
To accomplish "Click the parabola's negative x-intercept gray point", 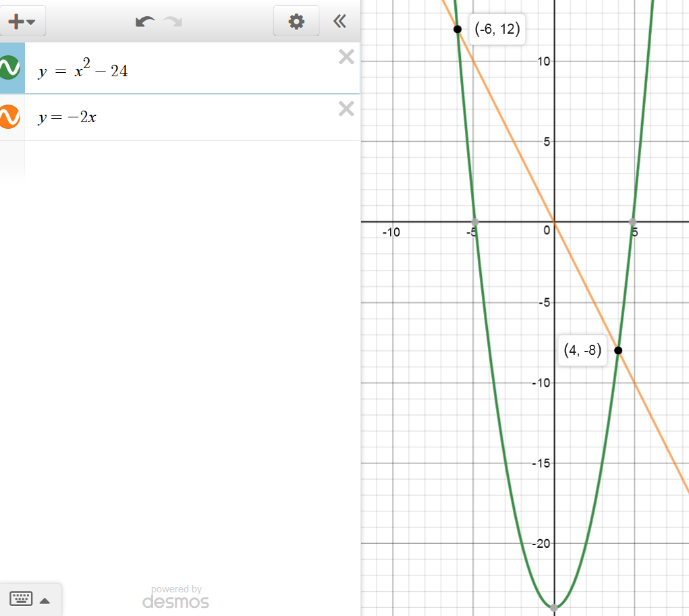I will [x=475, y=221].
